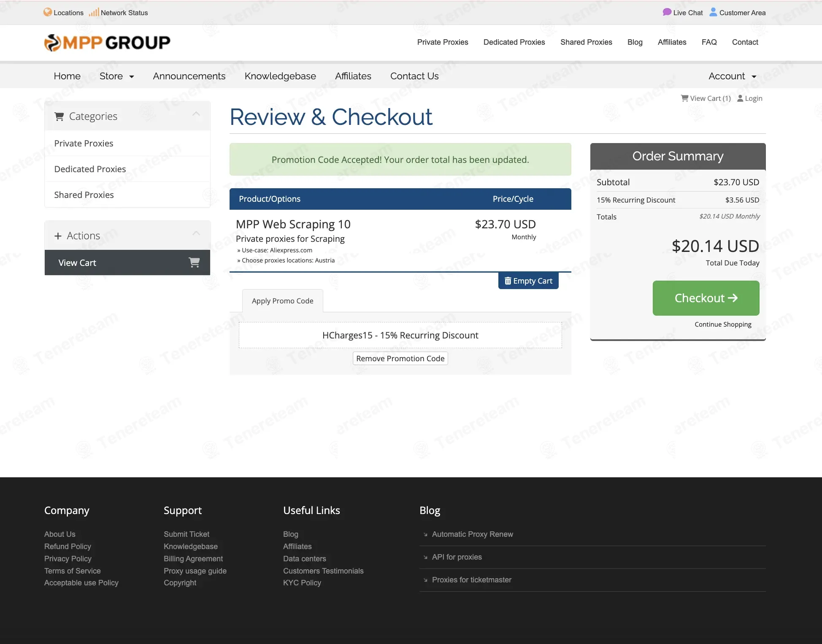This screenshot has width=822, height=644.
Task: Open Refund Policy footer link
Action: pos(68,547)
